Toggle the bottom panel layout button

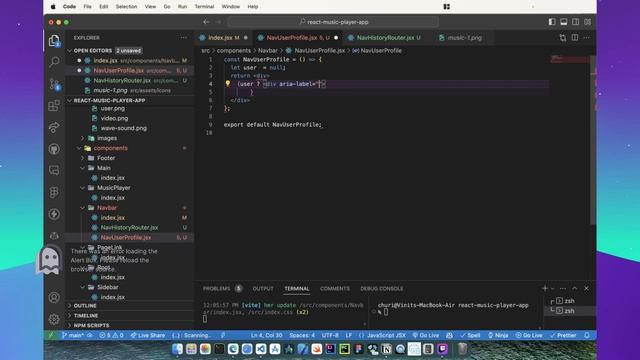pyautogui.click(x=564, y=22)
